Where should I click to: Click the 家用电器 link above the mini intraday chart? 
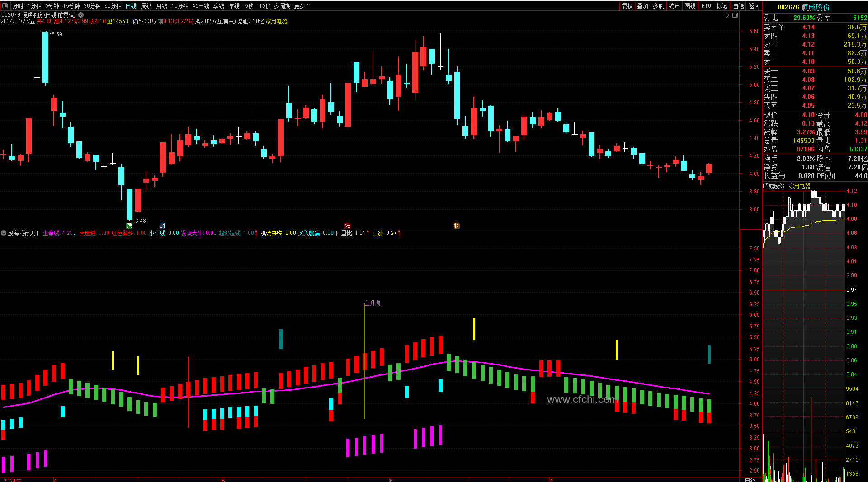(x=799, y=186)
